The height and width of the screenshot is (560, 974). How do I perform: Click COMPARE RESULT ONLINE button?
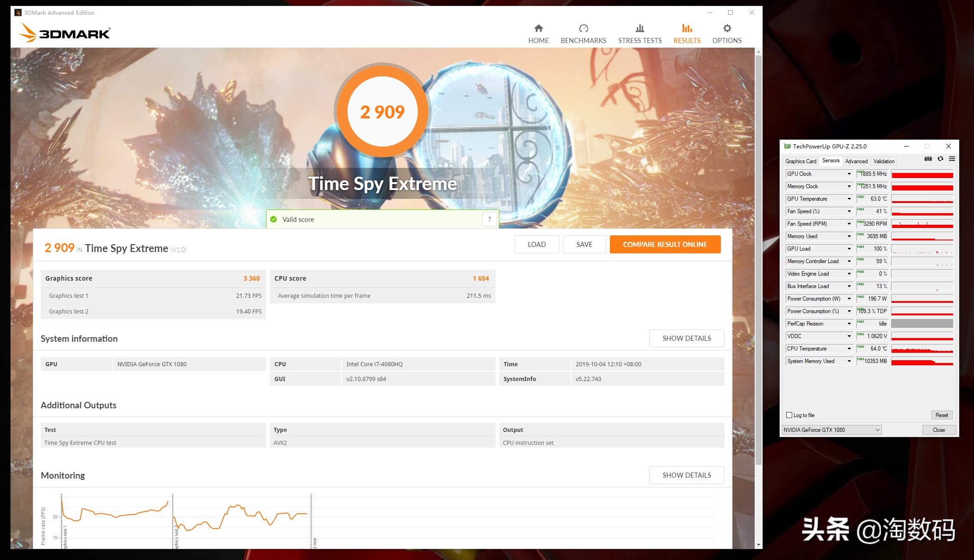[665, 245]
